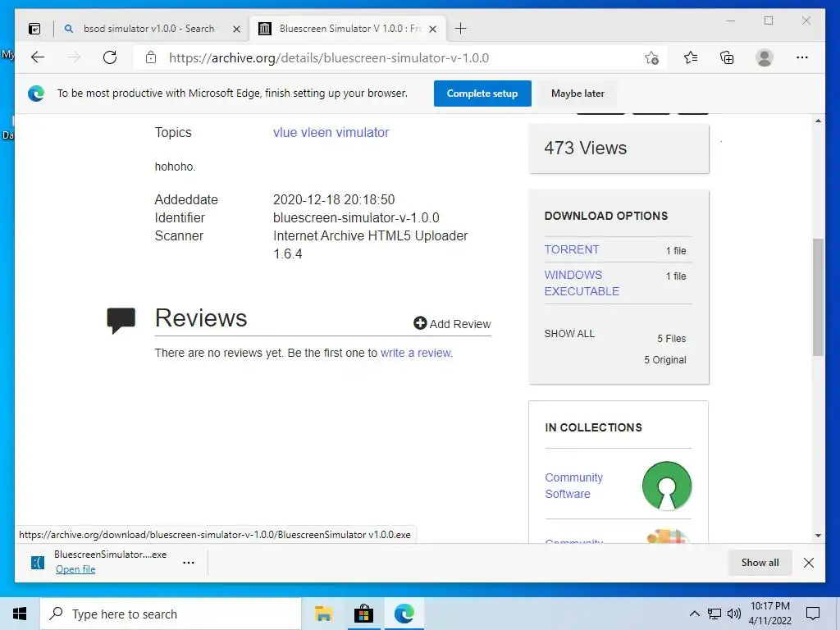Maximize the Edge browser window

(769, 21)
